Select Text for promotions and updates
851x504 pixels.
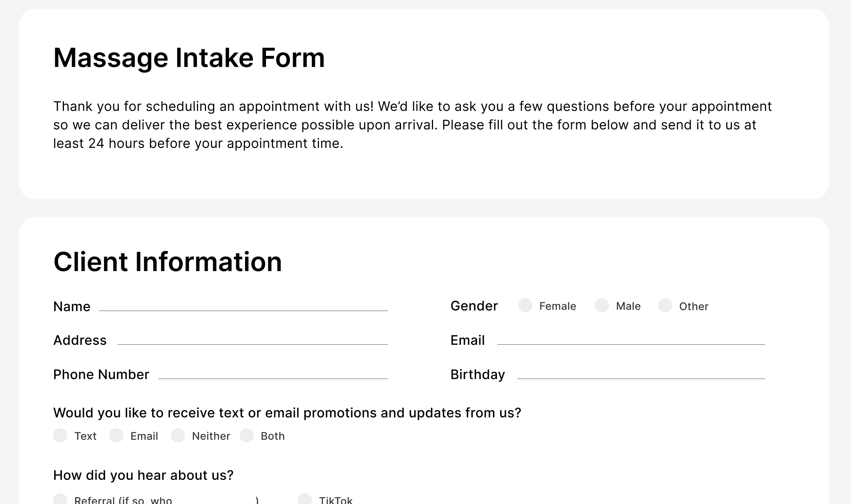(x=60, y=436)
